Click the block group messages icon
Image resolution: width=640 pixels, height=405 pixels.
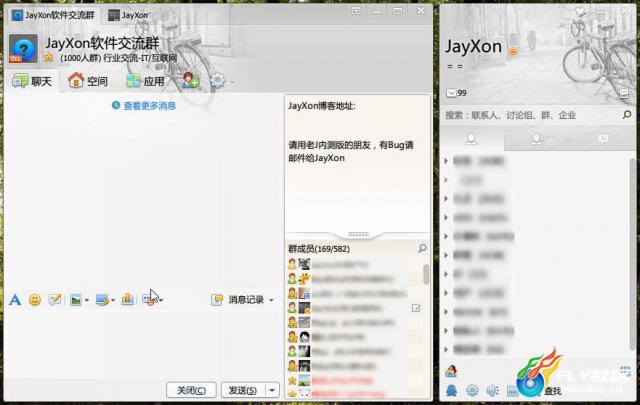tap(149, 300)
